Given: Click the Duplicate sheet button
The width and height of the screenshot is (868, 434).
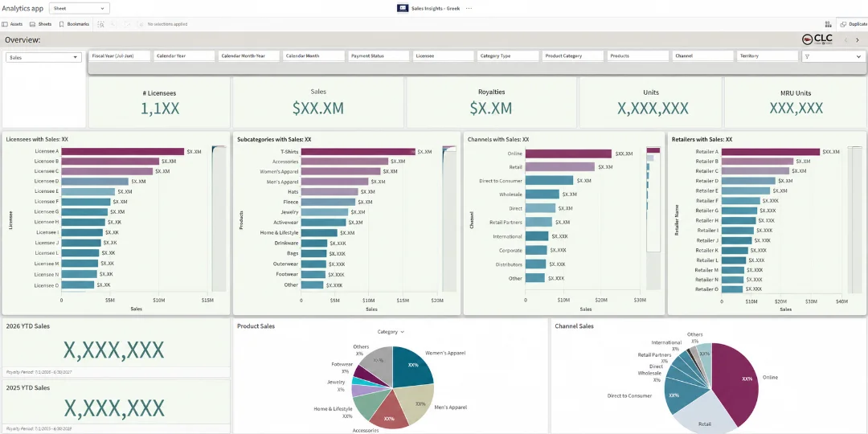Looking at the screenshot, I should 854,24.
